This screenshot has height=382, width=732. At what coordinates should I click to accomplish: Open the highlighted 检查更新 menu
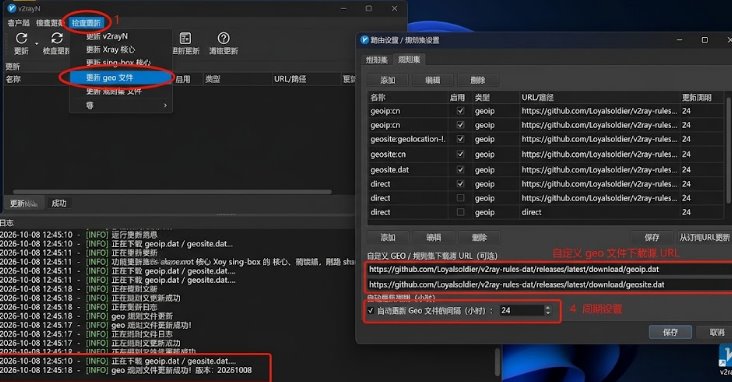pyautogui.click(x=86, y=22)
